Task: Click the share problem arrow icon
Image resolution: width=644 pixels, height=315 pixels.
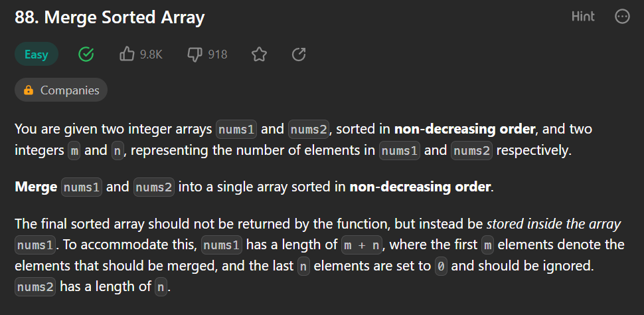Action: coord(299,54)
